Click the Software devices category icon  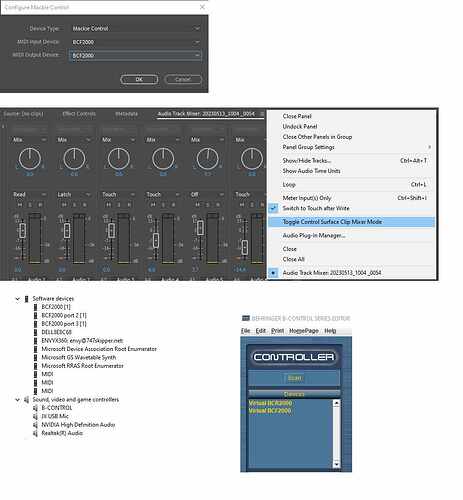(27, 299)
